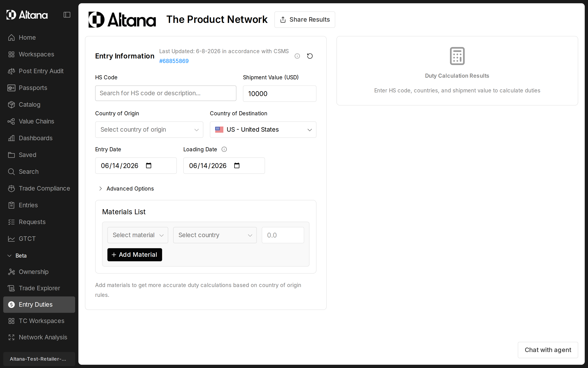588x368 pixels.
Task: Click the Requests checklist icon
Action: 11,222
